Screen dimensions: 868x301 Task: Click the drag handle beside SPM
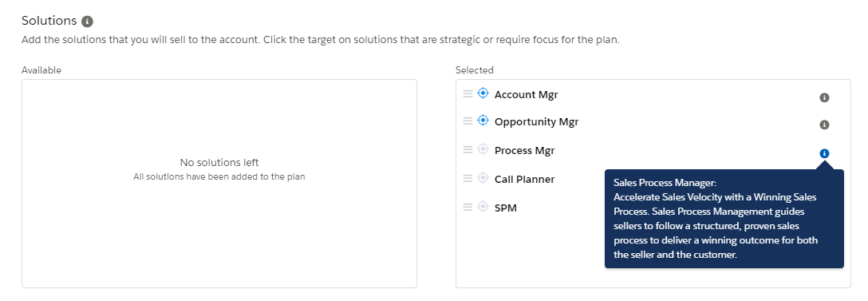coord(468,208)
